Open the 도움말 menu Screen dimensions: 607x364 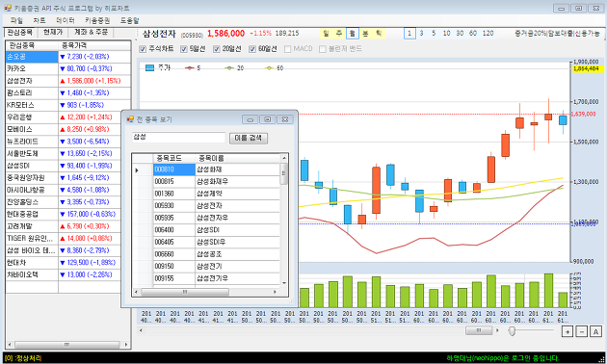129,20
